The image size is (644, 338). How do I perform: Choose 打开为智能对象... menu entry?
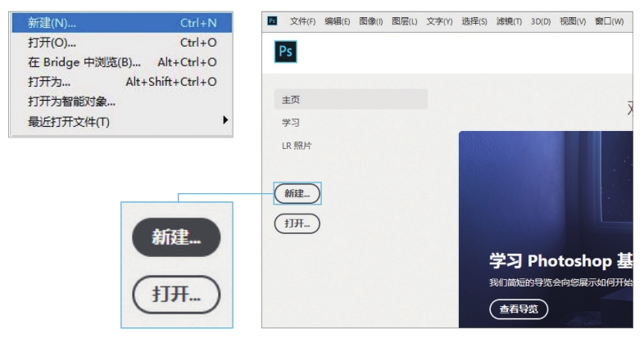(x=121, y=101)
